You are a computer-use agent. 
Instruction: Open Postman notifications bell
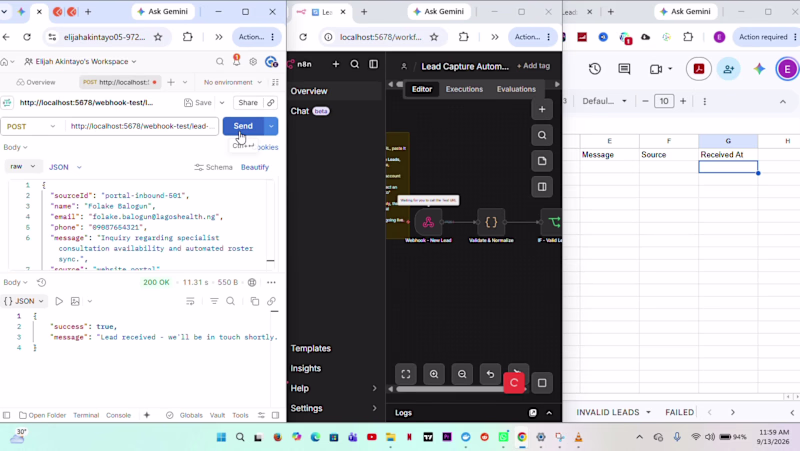point(236,61)
